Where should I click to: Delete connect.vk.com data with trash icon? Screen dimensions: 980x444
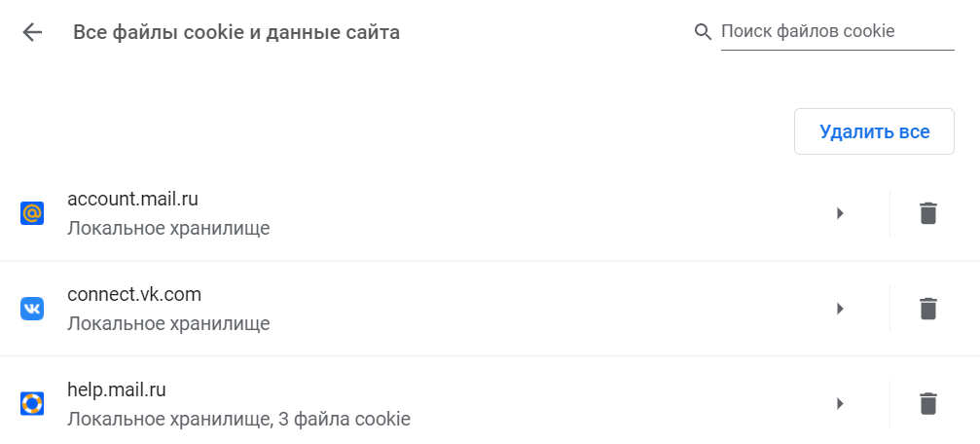pyautogui.click(x=928, y=309)
